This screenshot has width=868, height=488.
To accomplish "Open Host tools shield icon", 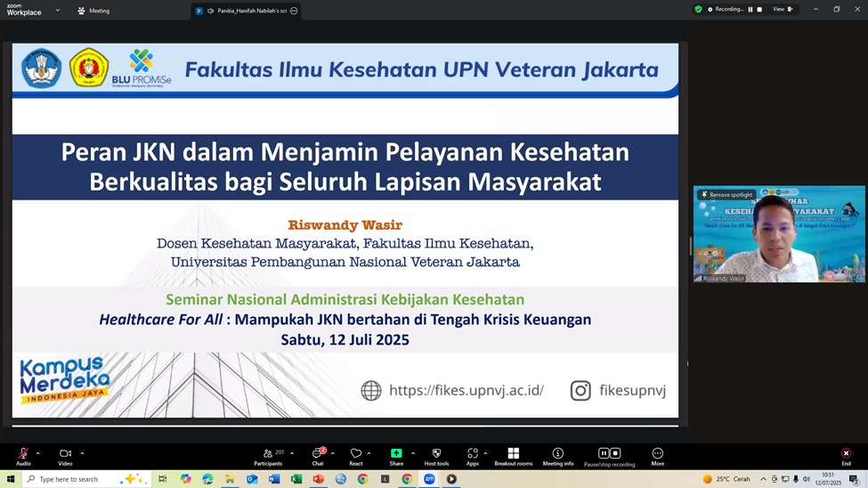I will [x=436, y=455].
